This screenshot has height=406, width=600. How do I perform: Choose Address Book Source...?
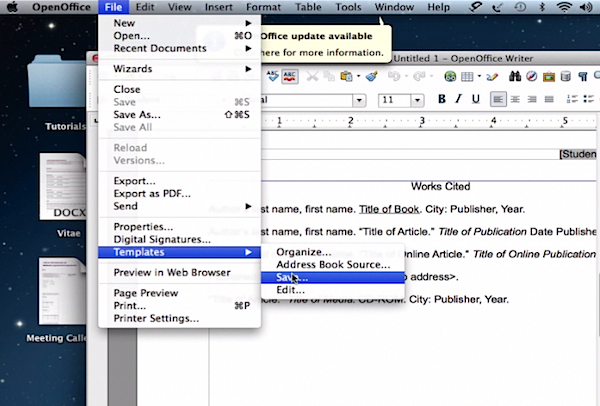[333, 264]
